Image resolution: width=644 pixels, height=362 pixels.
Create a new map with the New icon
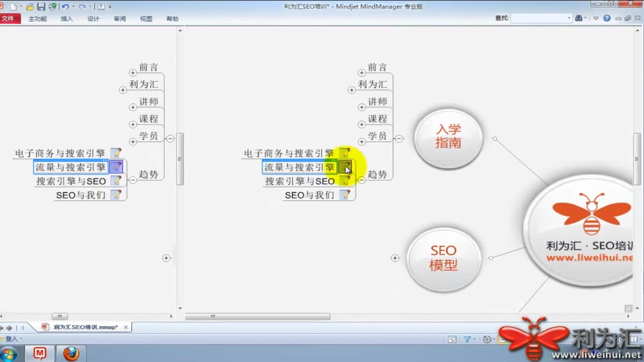13,7
